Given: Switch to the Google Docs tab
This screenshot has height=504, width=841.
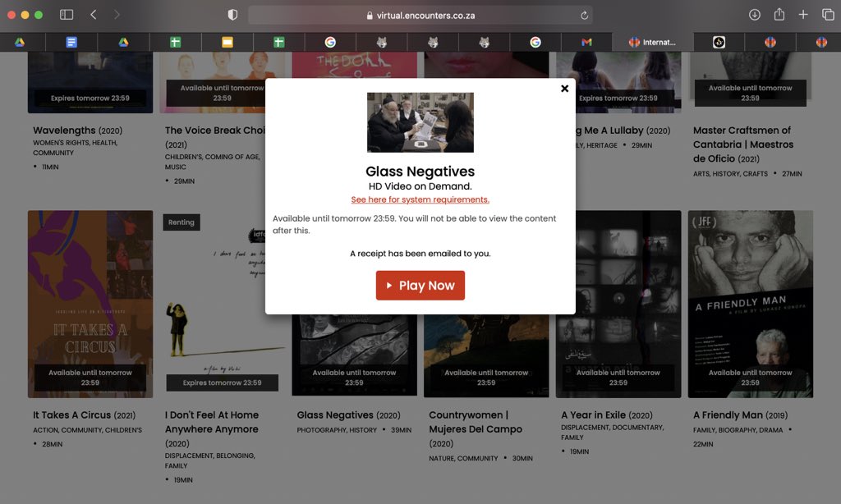Looking at the screenshot, I should 71,42.
